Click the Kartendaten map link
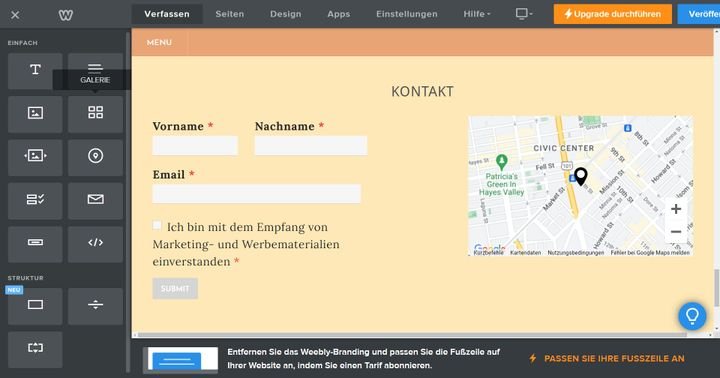The width and height of the screenshot is (720, 378). pos(525,253)
